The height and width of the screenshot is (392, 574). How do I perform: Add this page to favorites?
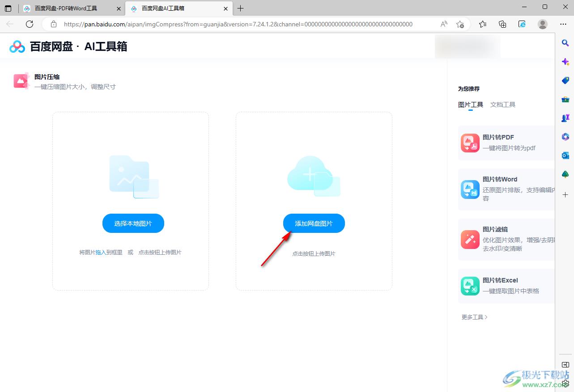click(460, 24)
